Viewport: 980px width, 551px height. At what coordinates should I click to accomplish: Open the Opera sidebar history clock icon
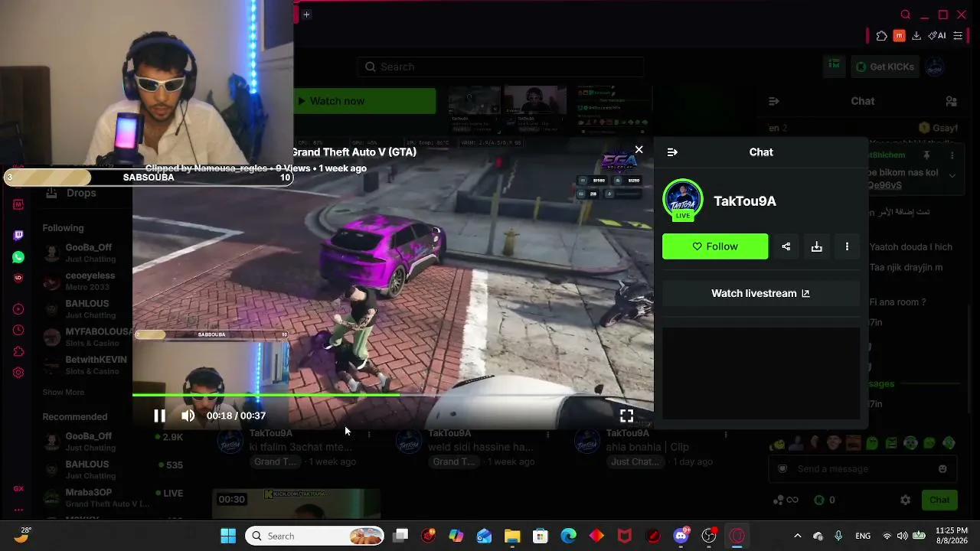coord(18,331)
